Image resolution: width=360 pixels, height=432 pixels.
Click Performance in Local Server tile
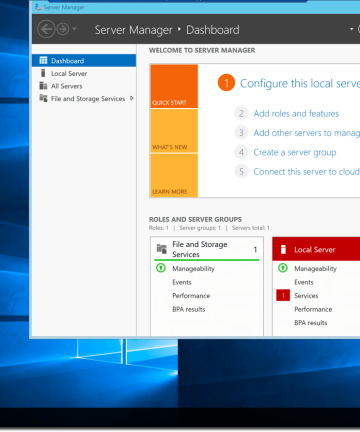[313, 309]
